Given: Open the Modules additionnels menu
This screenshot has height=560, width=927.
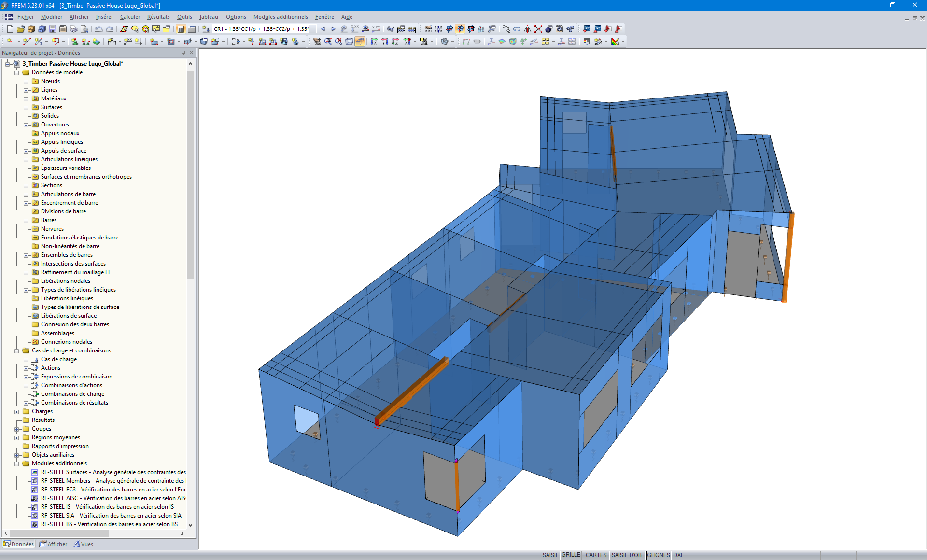Looking at the screenshot, I should (x=281, y=17).
